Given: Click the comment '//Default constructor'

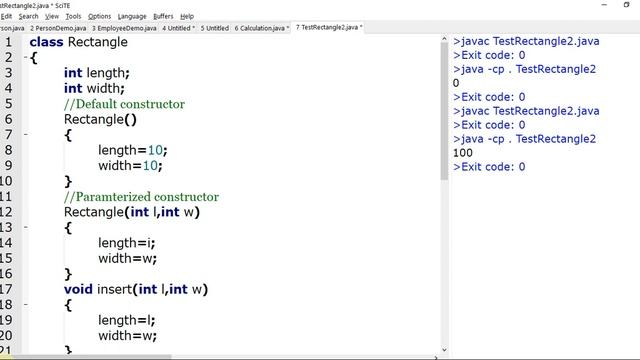Looking at the screenshot, I should click(124, 104).
